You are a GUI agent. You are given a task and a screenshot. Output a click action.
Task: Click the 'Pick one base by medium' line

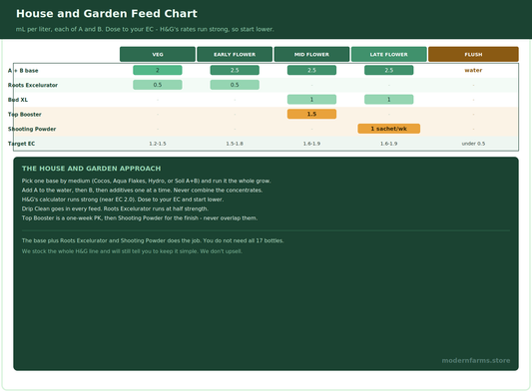tap(147, 181)
